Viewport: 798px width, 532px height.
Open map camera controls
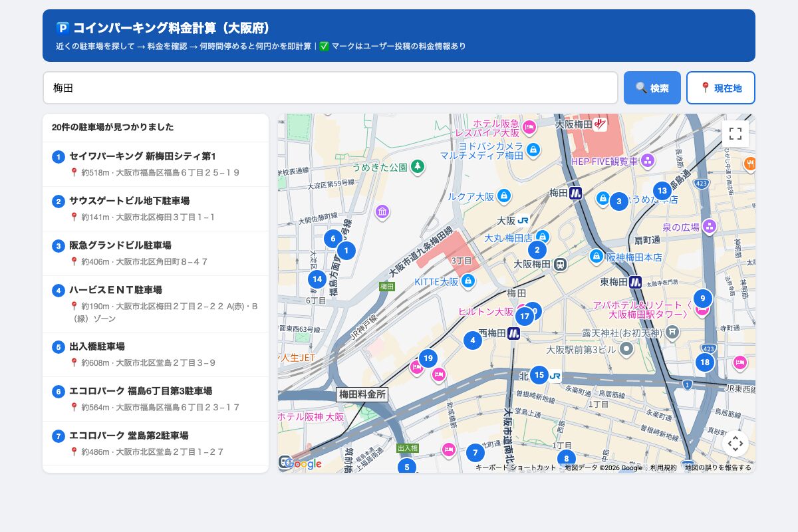(735, 444)
